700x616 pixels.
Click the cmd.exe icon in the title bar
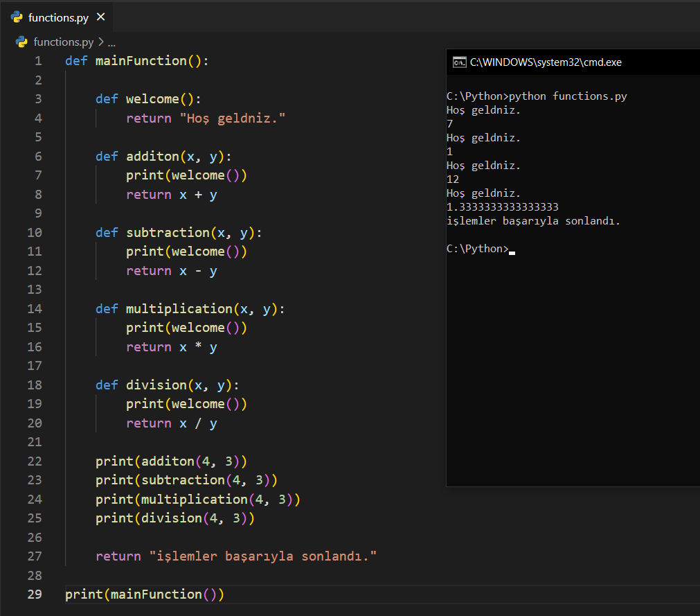[x=458, y=62]
